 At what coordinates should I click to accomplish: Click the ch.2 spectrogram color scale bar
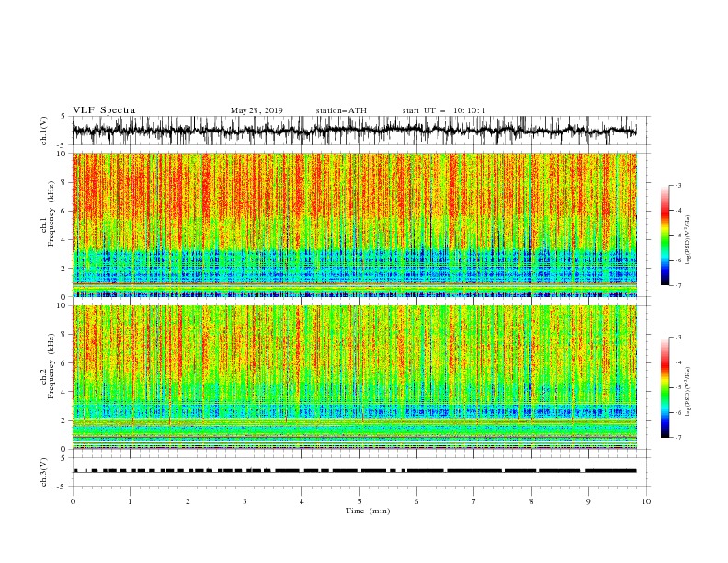coord(665,387)
